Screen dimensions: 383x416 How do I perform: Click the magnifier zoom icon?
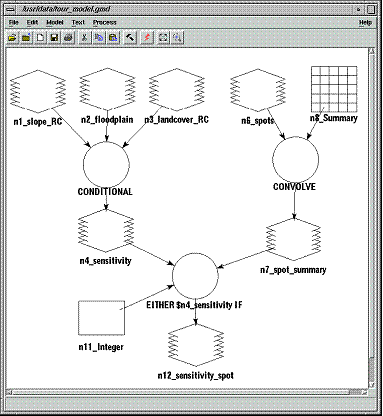[177, 37]
